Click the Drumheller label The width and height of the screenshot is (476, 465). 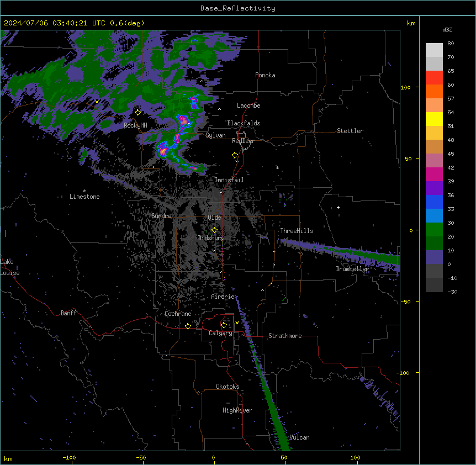[352, 269]
